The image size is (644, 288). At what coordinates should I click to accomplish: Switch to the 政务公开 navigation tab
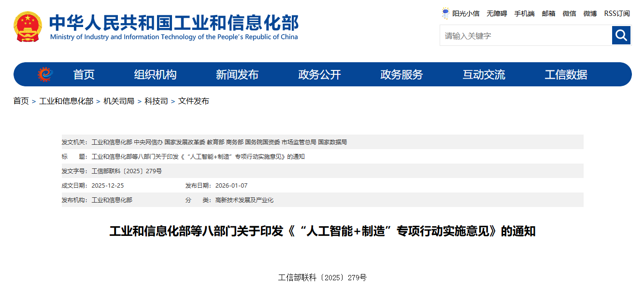[319, 74]
